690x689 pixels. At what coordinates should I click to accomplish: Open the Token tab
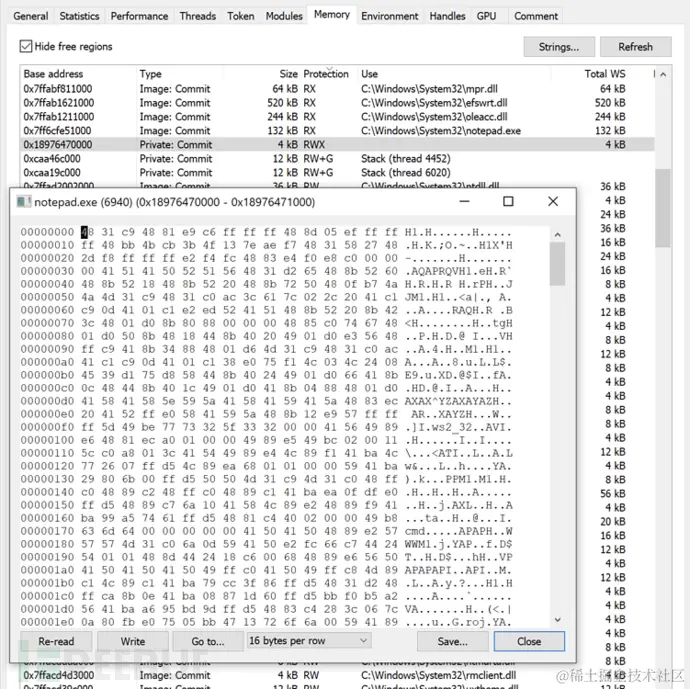coord(241,16)
